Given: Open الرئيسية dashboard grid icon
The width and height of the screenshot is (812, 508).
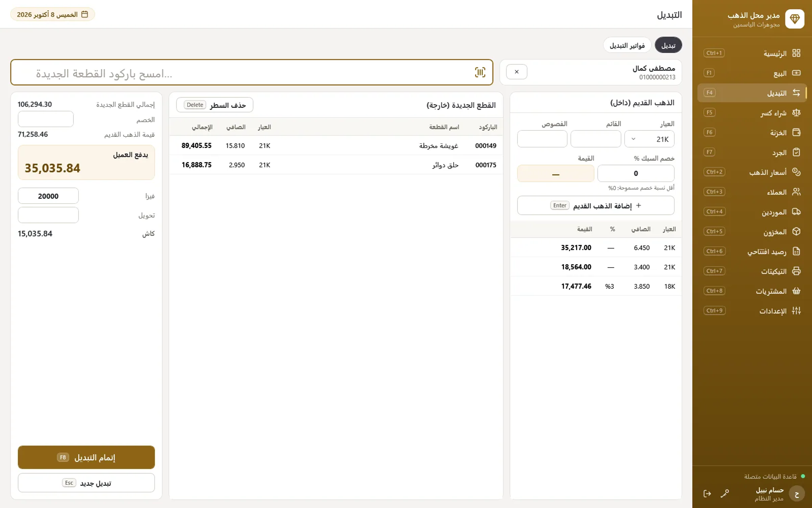Looking at the screenshot, I should click(x=796, y=53).
